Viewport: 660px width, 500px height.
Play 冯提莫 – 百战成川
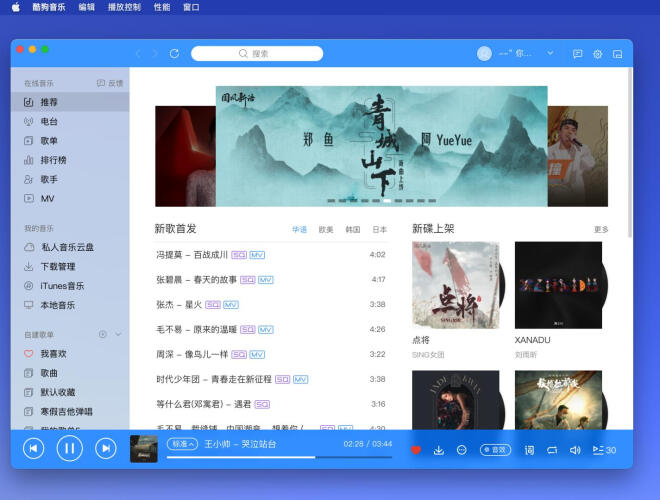271,255
